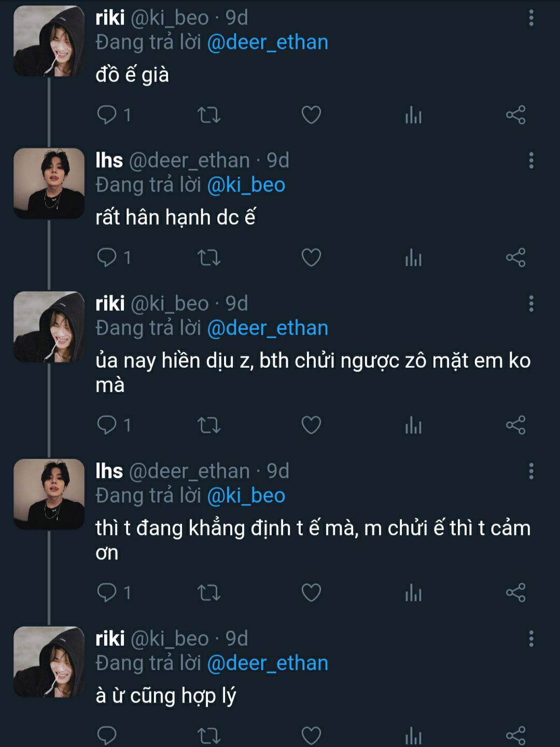Open lhs avatar on "thì t đang khẳng định"
The image size is (560, 747).
[x=49, y=494]
